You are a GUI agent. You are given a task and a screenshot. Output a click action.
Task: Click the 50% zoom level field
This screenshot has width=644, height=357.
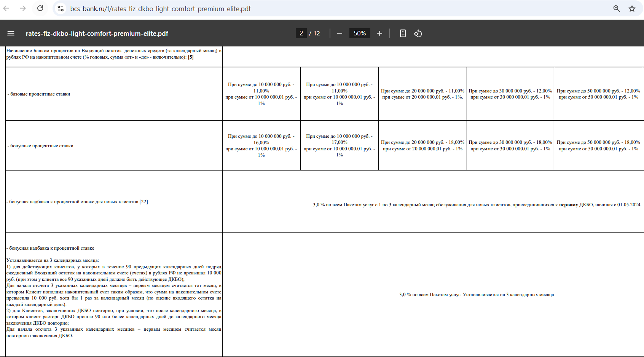tap(360, 33)
